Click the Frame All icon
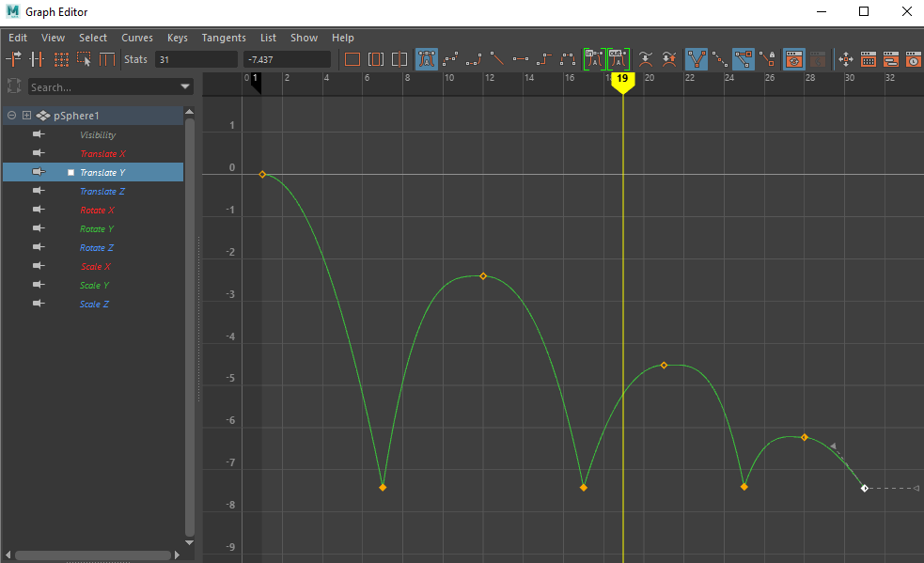This screenshot has width=924, height=563. point(352,59)
